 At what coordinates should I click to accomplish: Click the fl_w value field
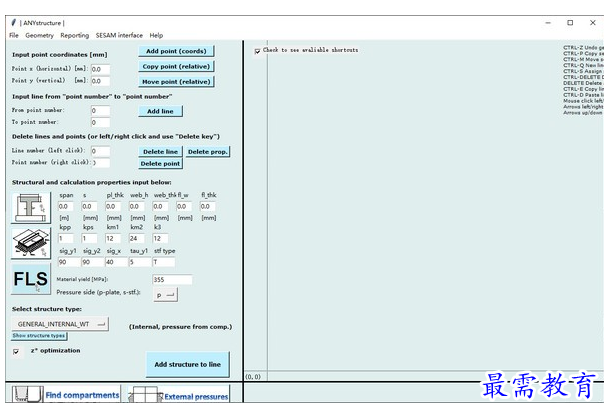pyautogui.click(x=184, y=207)
